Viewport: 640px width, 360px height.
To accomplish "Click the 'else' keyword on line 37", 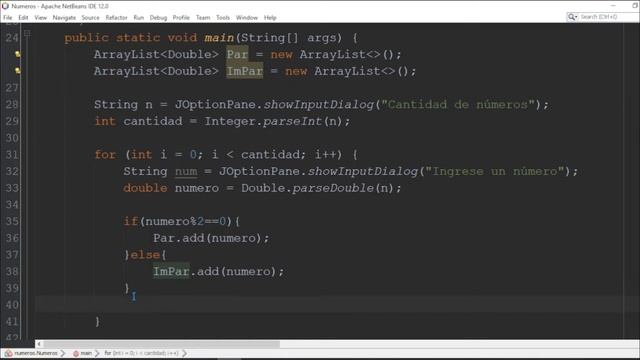I will [x=145, y=255].
